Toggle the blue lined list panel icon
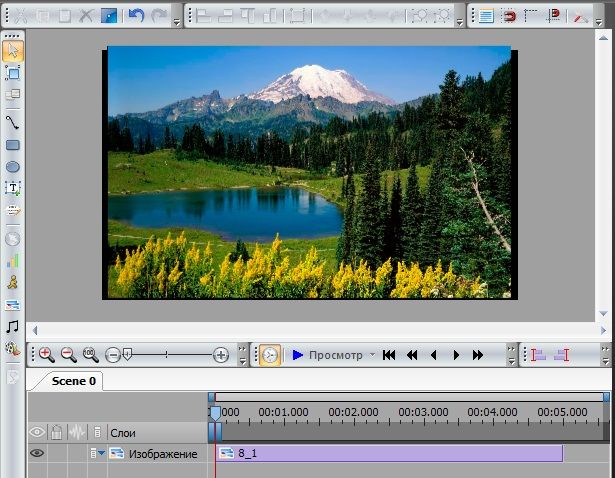Image resolution: width=615 pixels, height=478 pixels. [486, 16]
